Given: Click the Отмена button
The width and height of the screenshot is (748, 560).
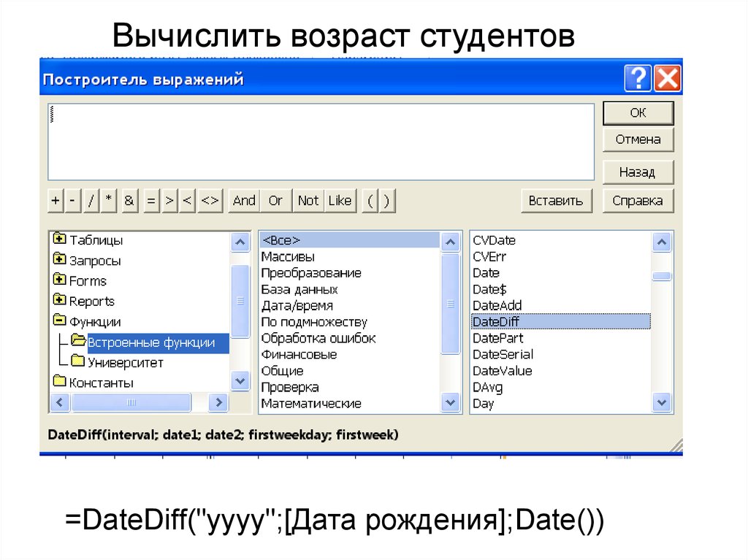Looking at the screenshot, I should 638,139.
